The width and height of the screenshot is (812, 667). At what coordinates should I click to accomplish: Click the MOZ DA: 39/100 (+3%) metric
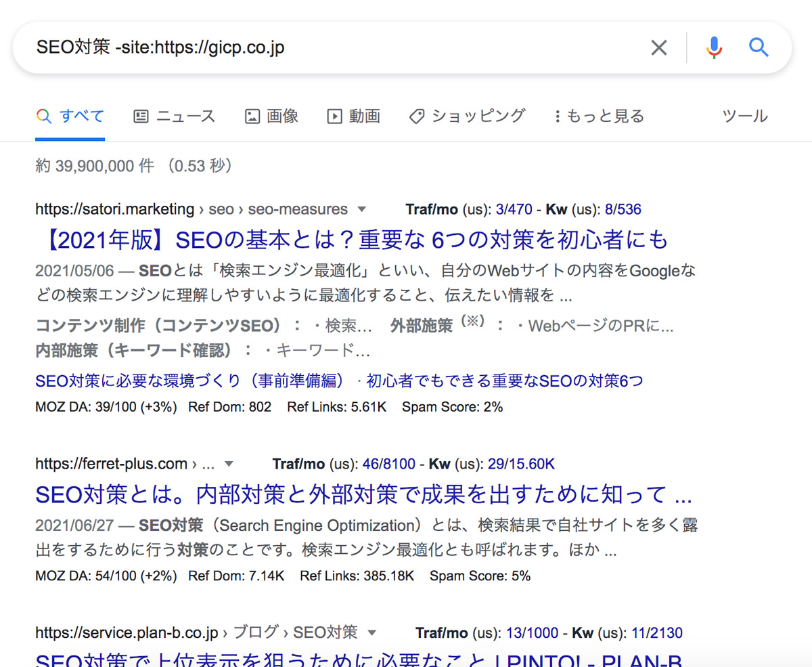(x=106, y=407)
